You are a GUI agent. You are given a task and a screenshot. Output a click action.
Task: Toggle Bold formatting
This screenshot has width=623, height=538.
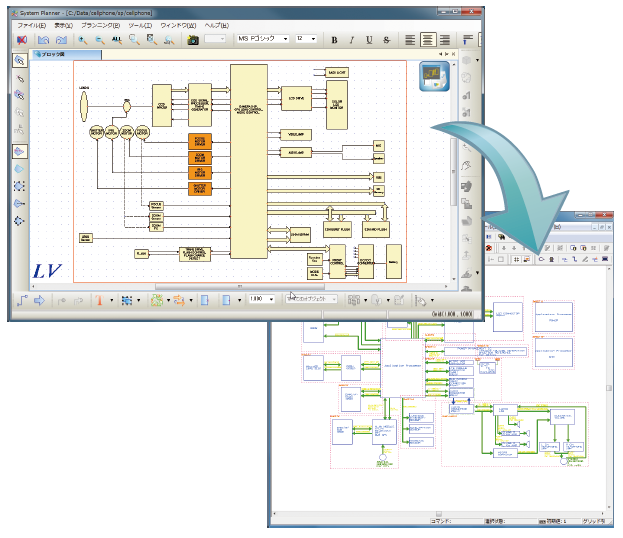click(x=335, y=40)
